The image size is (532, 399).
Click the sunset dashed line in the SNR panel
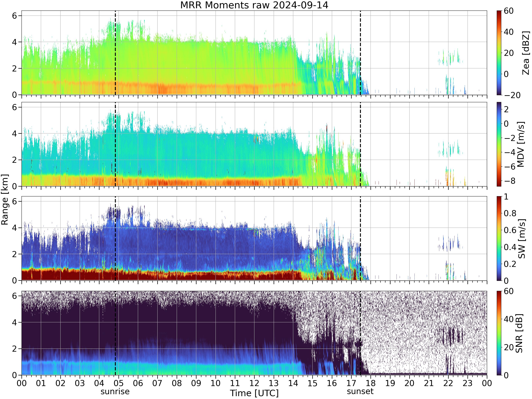360,333
